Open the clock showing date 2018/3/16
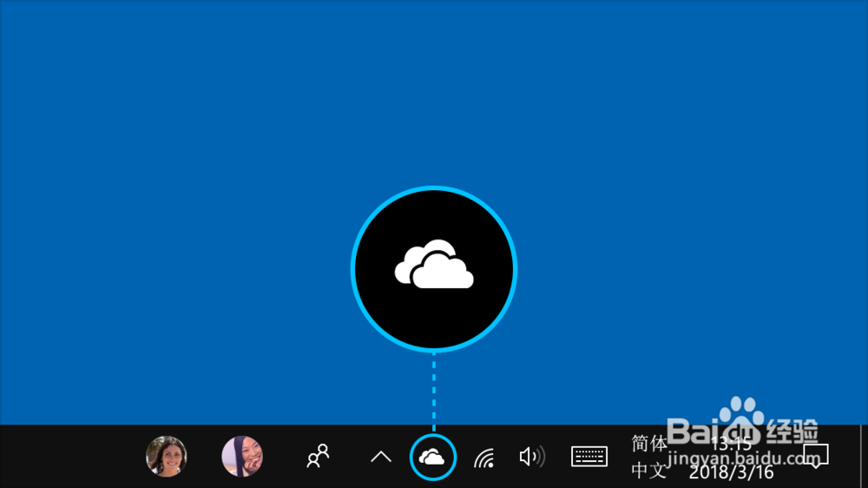 pyautogui.click(x=731, y=458)
